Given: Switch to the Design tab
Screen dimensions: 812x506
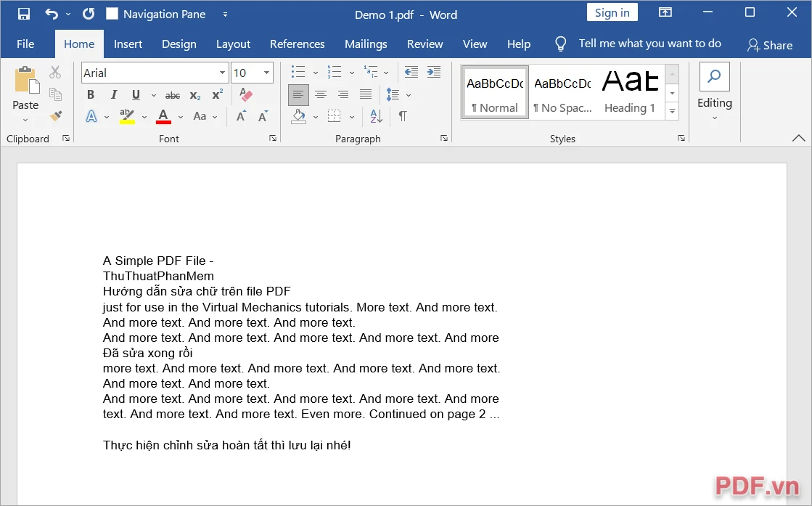Looking at the screenshot, I should [179, 44].
